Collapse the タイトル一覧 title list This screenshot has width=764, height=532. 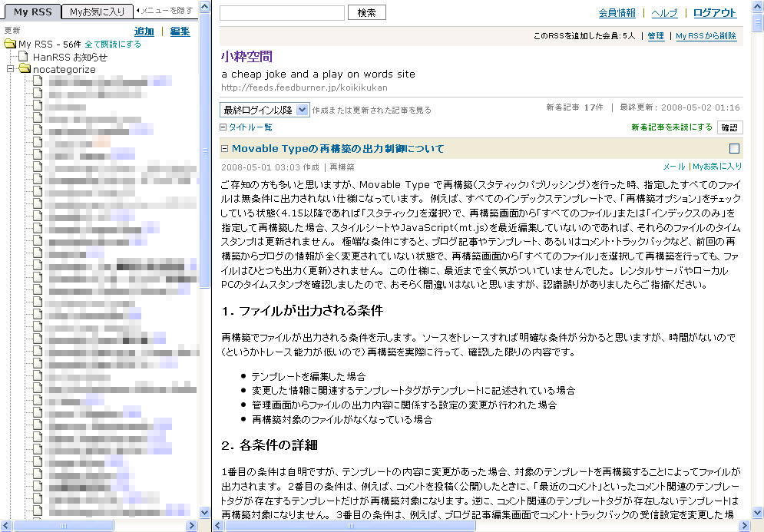(223, 127)
